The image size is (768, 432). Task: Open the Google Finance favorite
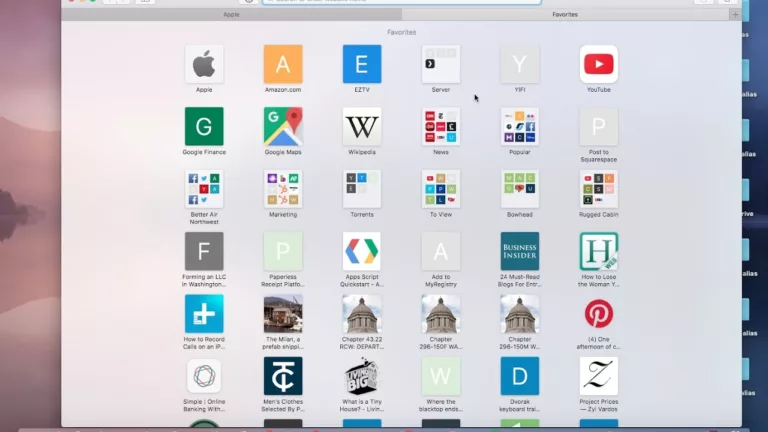[x=204, y=126]
